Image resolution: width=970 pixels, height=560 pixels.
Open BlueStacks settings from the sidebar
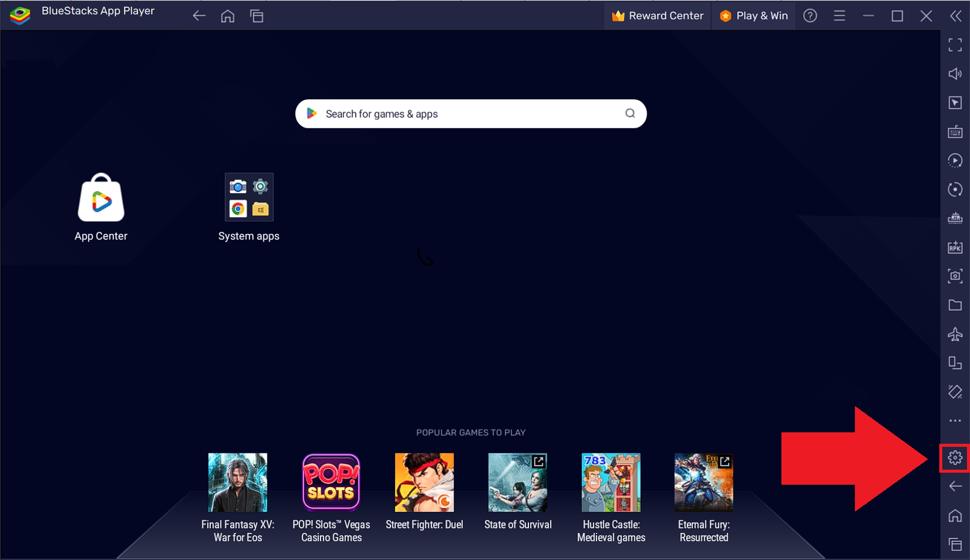coord(955,458)
